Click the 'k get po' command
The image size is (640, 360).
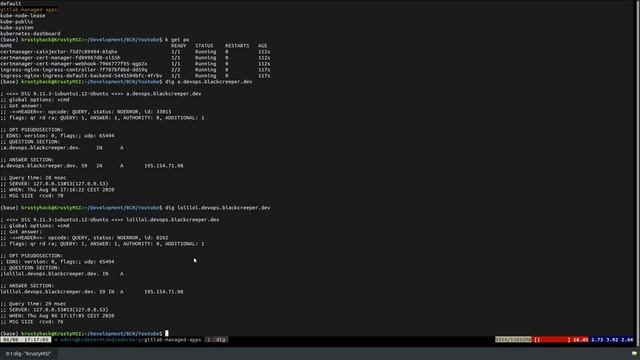coord(177,40)
